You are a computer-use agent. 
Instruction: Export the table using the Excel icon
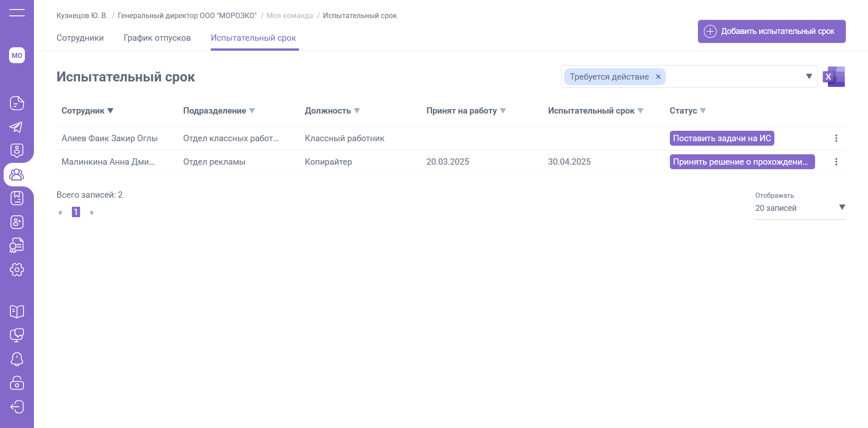[x=834, y=77]
